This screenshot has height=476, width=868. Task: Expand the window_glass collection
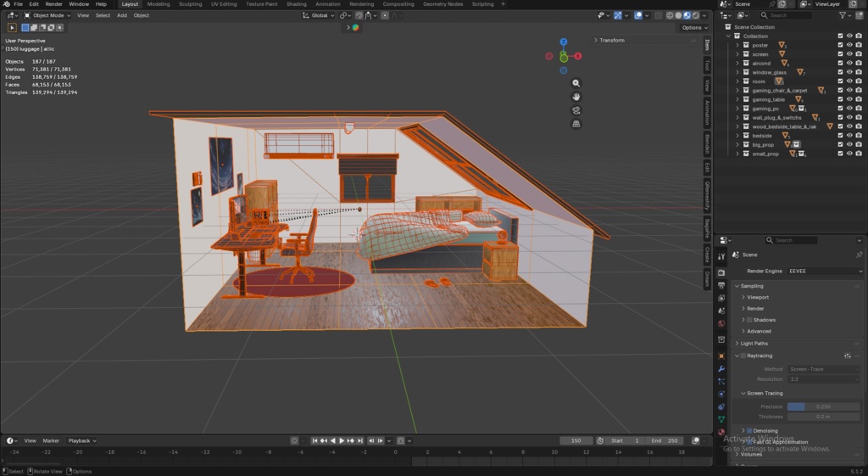coord(737,72)
